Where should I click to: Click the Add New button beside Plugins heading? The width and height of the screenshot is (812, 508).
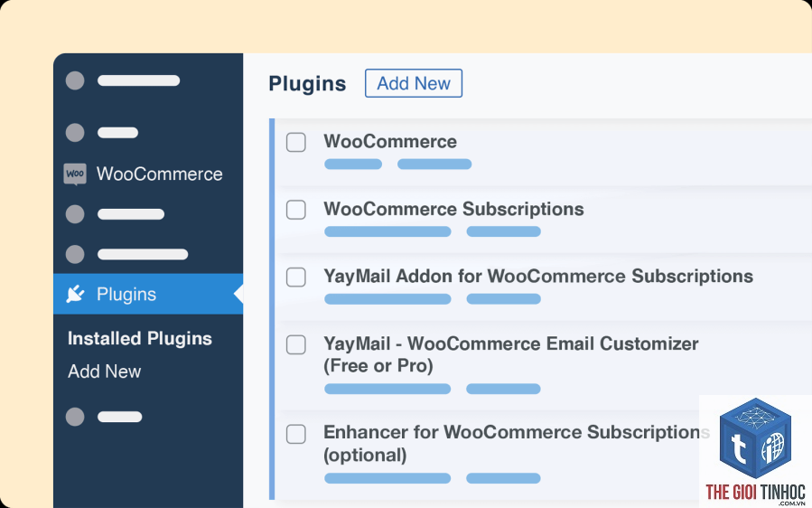(x=414, y=83)
